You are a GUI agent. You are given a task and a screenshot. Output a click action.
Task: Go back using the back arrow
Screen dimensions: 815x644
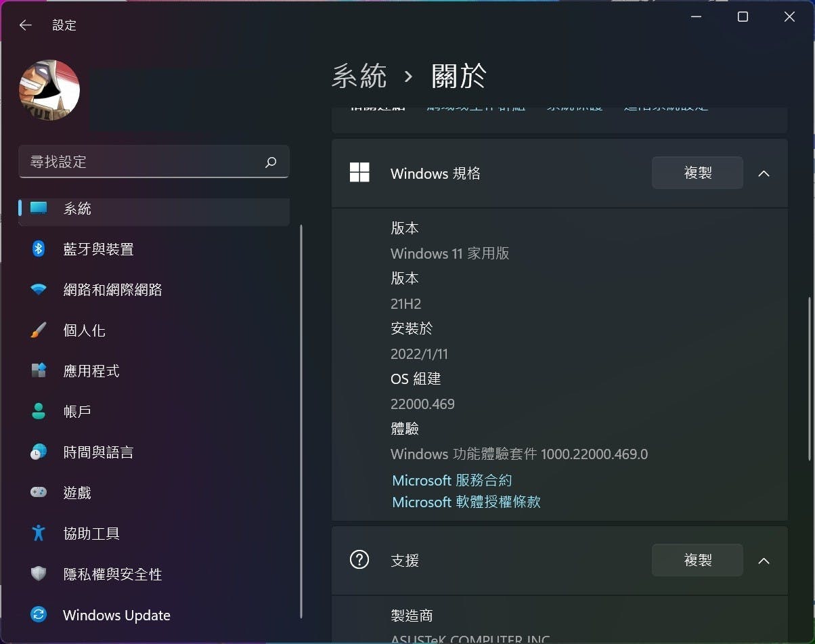tap(26, 25)
